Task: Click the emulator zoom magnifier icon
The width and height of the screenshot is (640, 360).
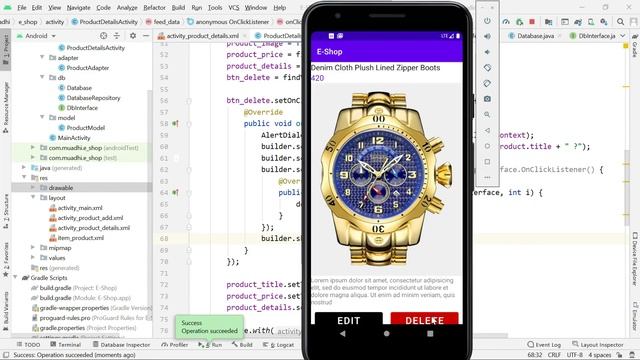Action: pyautogui.click(x=487, y=115)
